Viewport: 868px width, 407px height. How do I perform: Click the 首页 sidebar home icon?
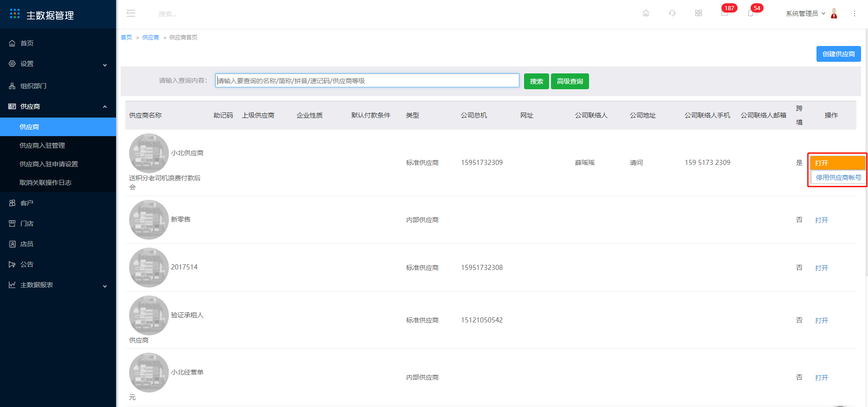click(x=12, y=43)
